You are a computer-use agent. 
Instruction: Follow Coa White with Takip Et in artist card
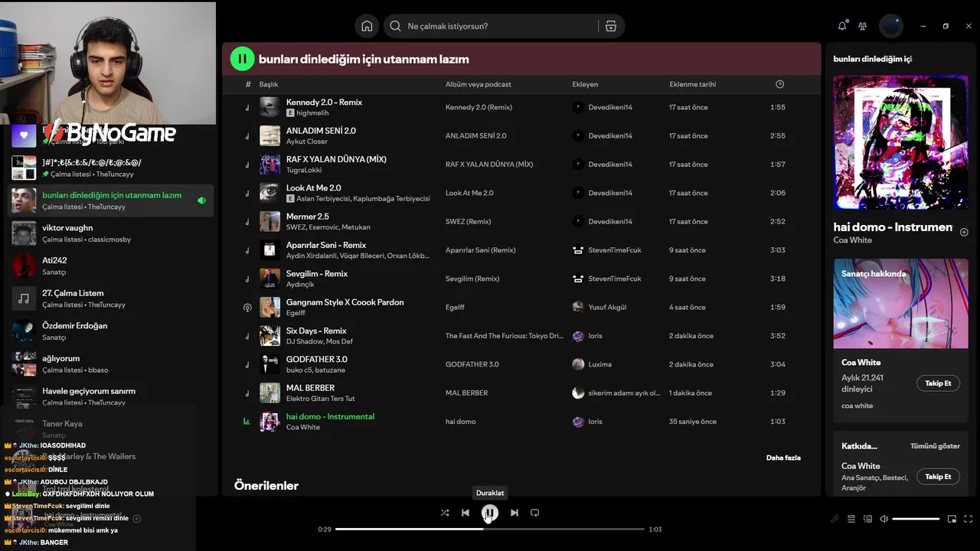click(938, 383)
